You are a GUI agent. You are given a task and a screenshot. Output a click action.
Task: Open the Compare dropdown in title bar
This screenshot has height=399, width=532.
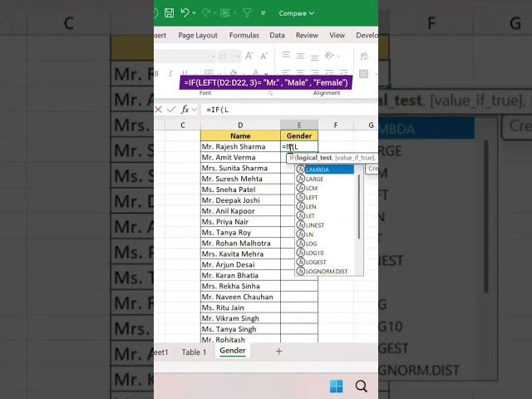pos(296,13)
